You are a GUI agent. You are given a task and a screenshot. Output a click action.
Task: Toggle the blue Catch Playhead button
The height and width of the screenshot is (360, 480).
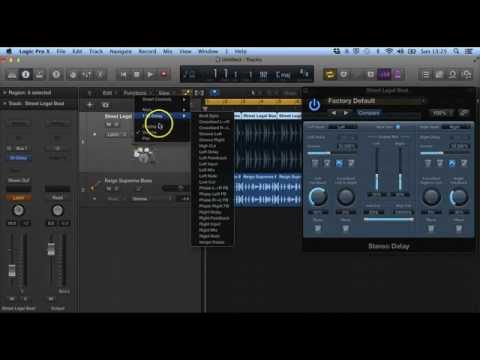214,92
